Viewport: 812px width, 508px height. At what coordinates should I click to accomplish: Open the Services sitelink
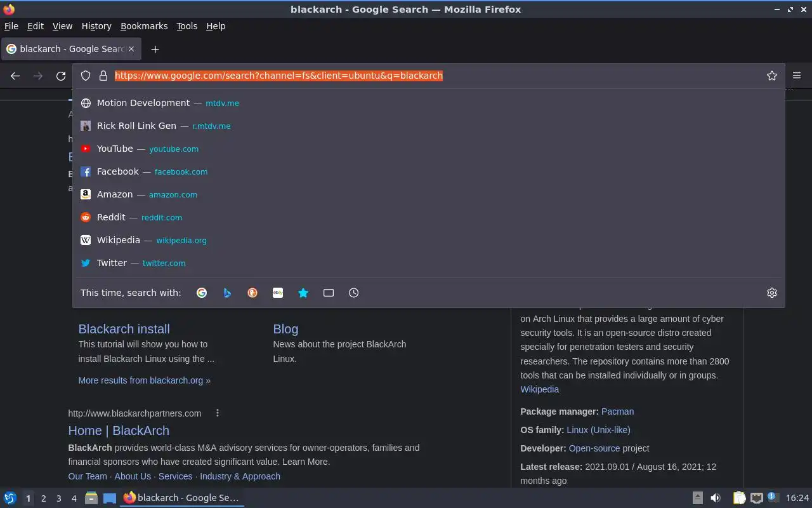click(175, 476)
